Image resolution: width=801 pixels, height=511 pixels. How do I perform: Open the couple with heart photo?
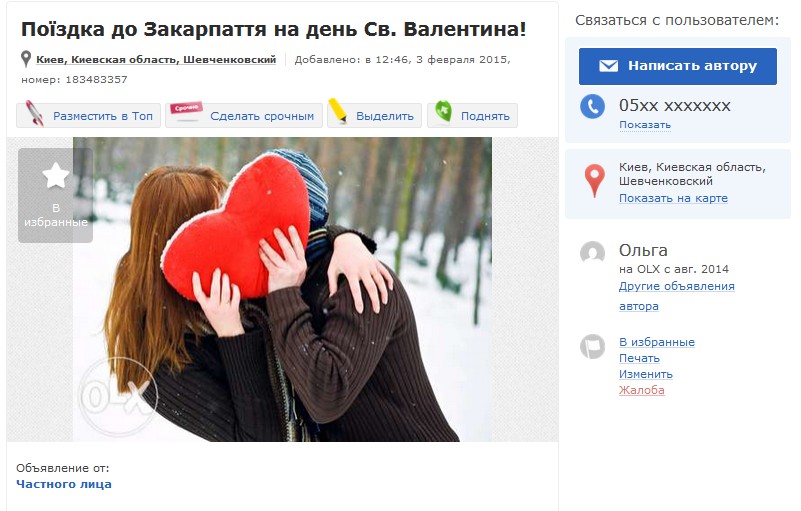coord(282,289)
